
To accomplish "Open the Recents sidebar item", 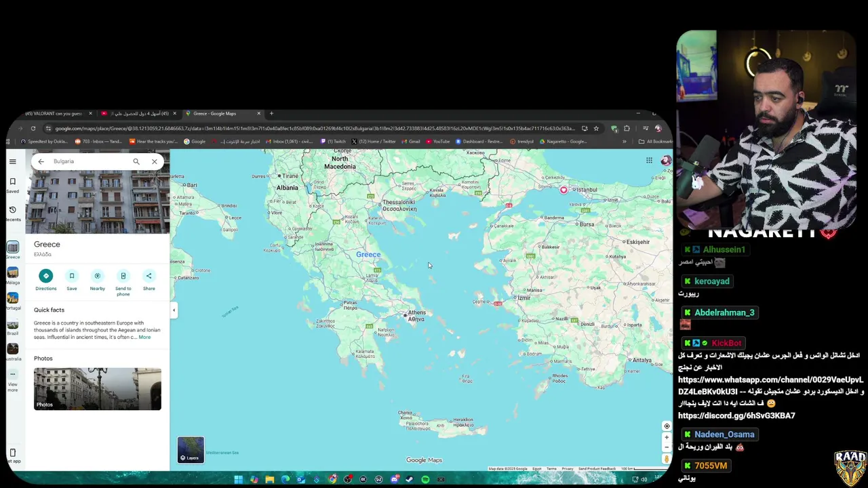I will click(12, 214).
